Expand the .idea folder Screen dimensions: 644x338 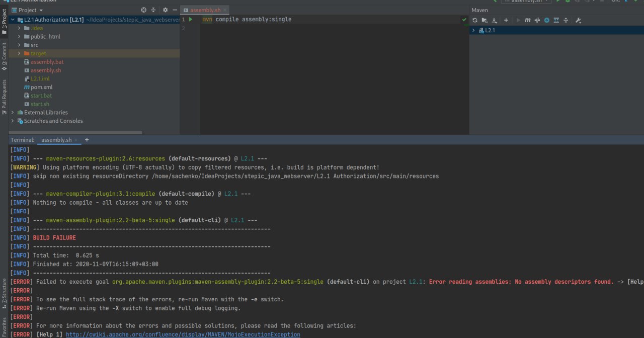(x=20, y=28)
